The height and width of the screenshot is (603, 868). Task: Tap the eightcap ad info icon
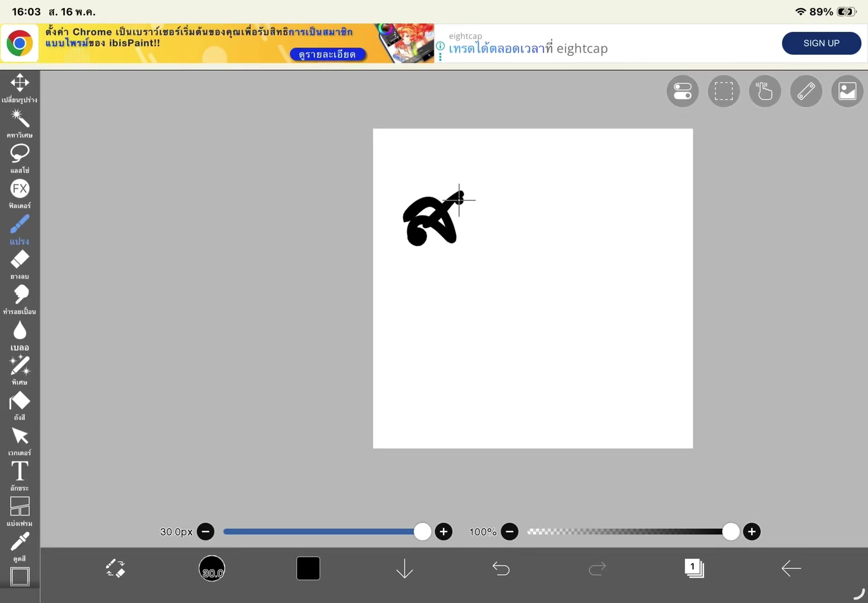tap(440, 46)
